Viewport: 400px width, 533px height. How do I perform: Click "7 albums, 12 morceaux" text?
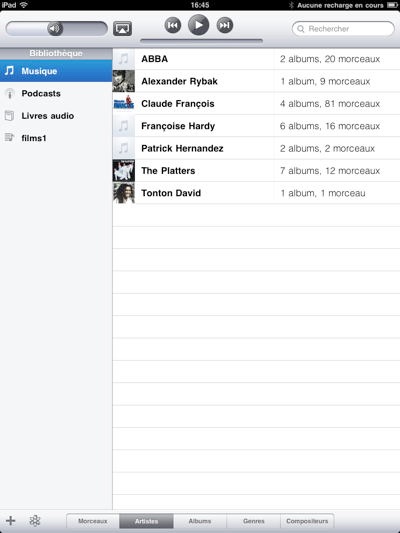tap(330, 171)
